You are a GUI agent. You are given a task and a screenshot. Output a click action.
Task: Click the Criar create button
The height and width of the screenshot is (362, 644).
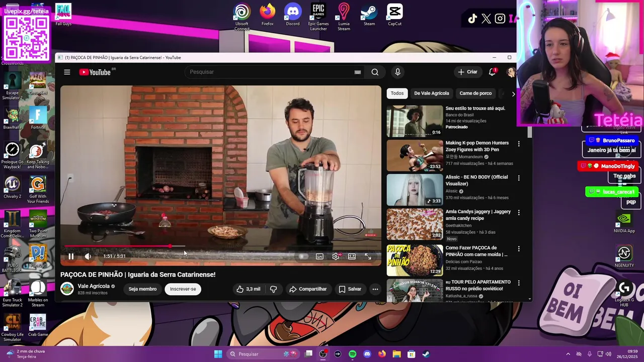(467, 72)
